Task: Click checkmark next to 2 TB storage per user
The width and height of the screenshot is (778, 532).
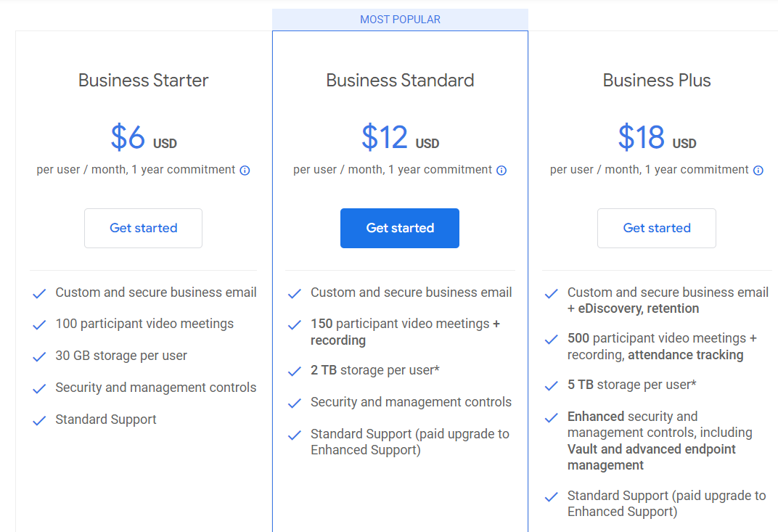Action: (295, 371)
